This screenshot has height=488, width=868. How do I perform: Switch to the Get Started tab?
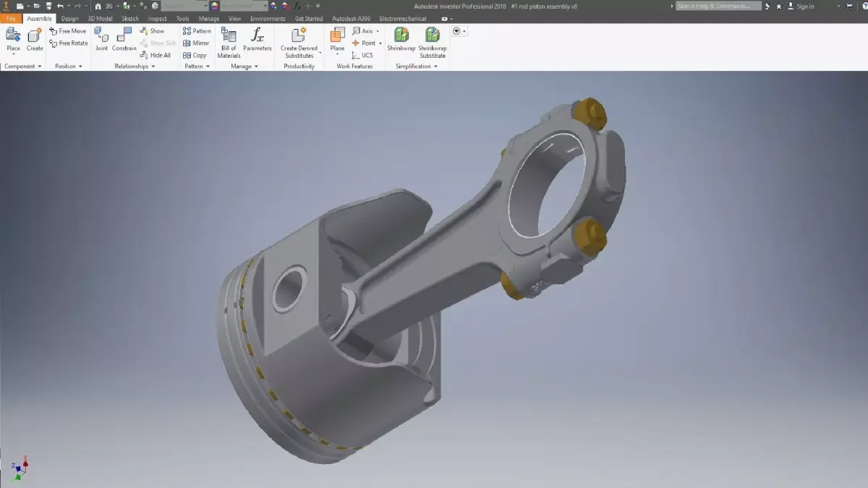[x=309, y=19]
